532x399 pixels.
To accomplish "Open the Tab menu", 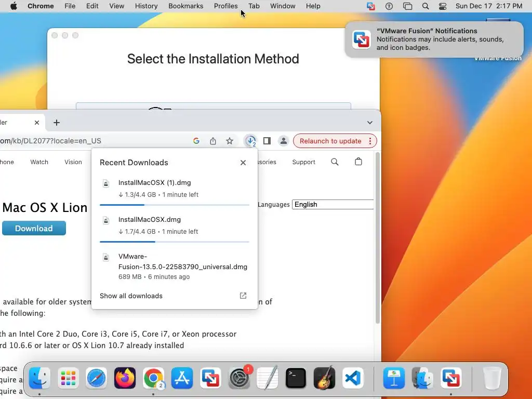I will coord(254,6).
